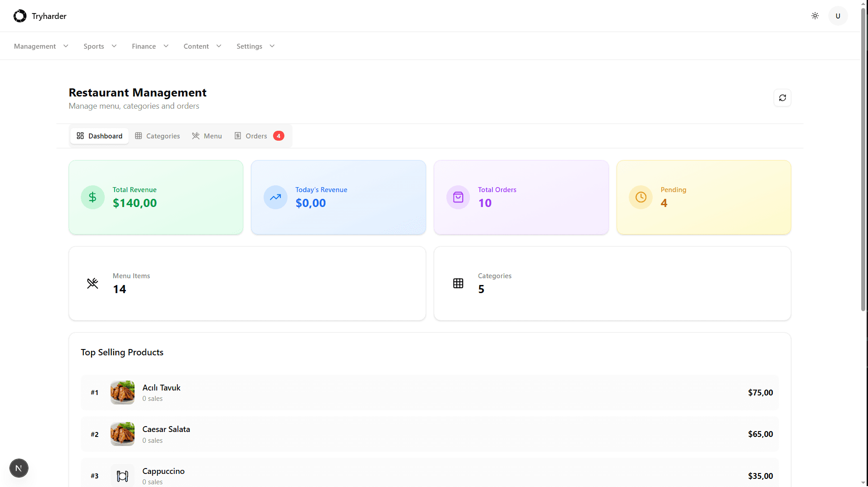Open the Finance dropdown menu
Image resolution: width=868 pixels, height=487 pixels.
pos(150,46)
